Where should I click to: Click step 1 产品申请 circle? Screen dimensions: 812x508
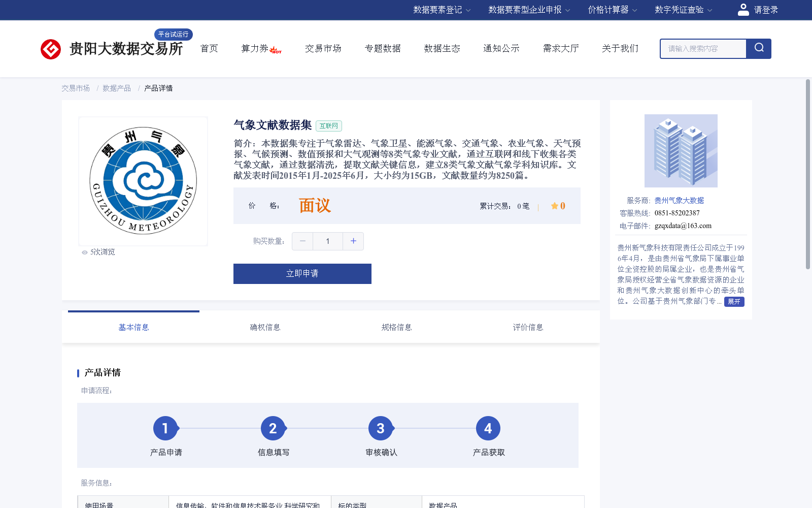pyautogui.click(x=165, y=429)
